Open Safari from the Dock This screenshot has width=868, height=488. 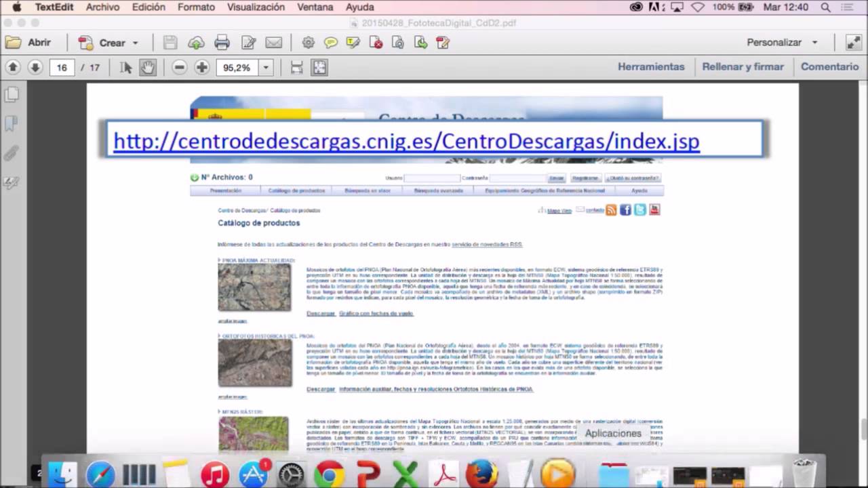pyautogui.click(x=100, y=474)
